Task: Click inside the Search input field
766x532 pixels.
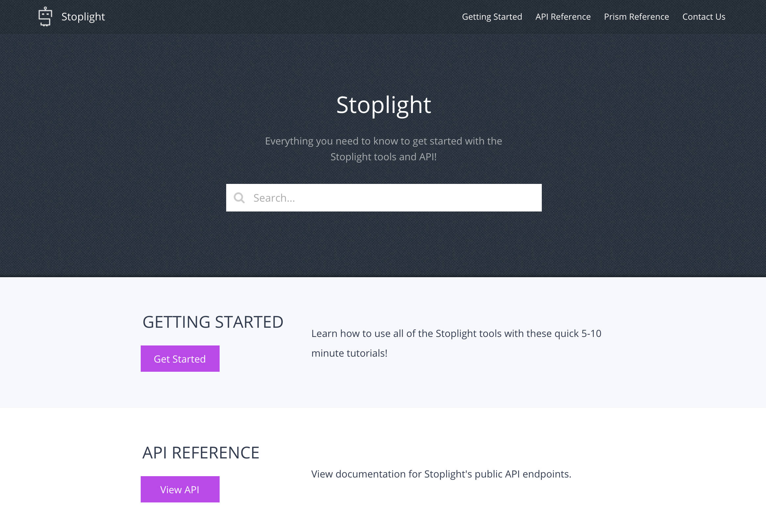Action: (384, 198)
